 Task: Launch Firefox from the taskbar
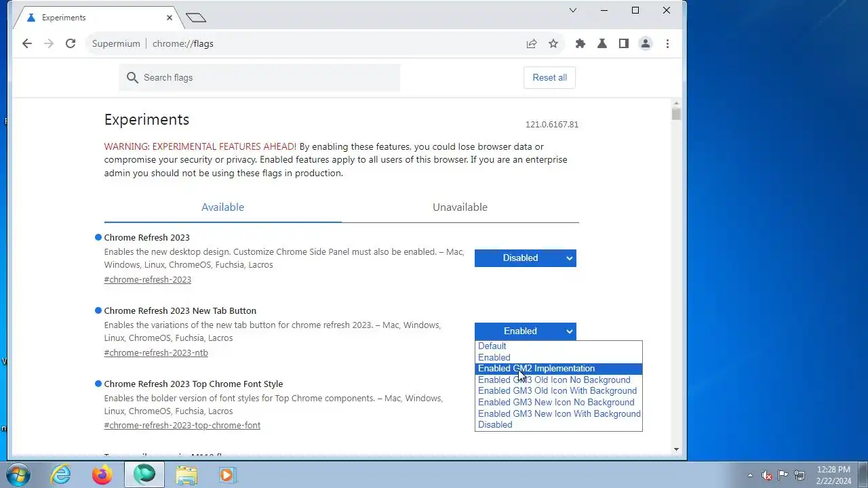(x=102, y=474)
